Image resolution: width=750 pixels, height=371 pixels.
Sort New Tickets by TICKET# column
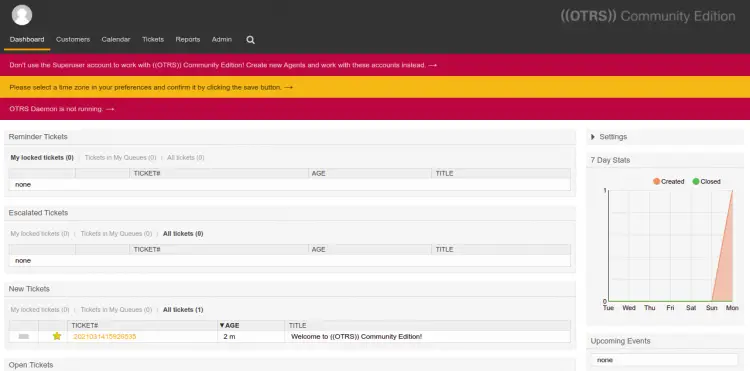point(85,326)
